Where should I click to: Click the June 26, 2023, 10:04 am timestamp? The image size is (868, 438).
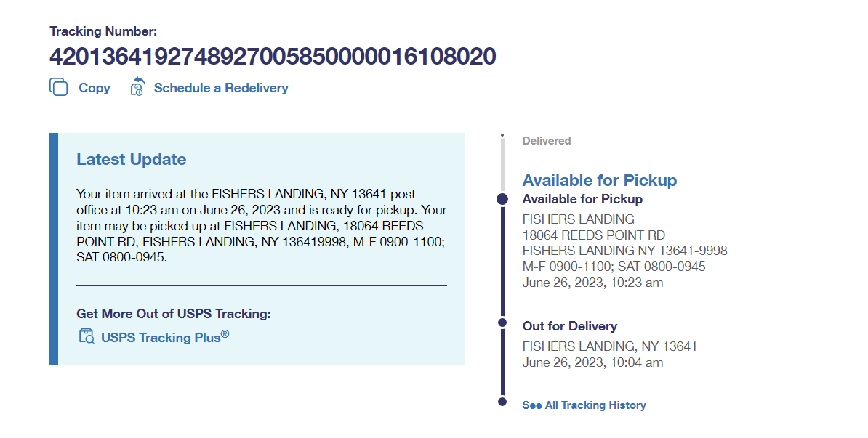pyautogui.click(x=592, y=362)
